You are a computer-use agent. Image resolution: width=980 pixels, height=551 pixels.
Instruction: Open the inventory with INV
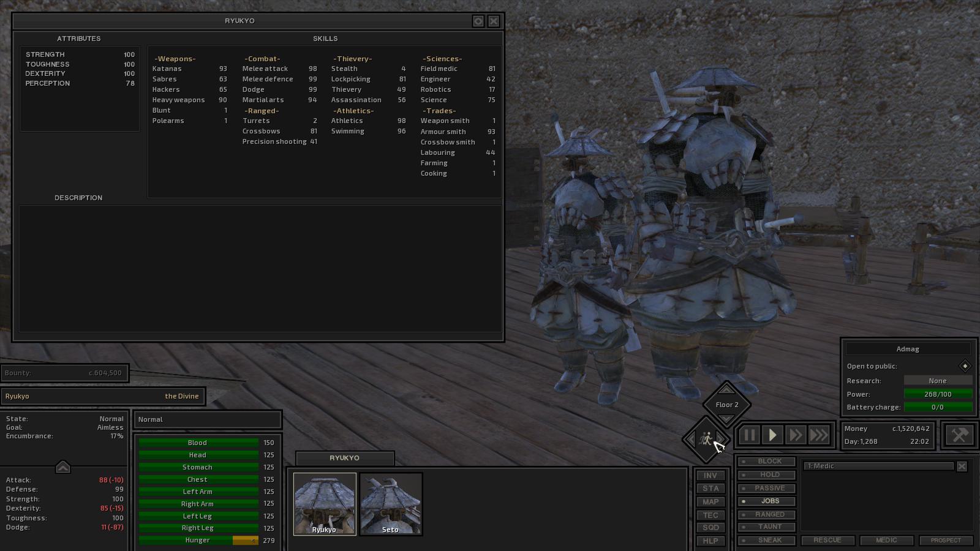(710, 476)
